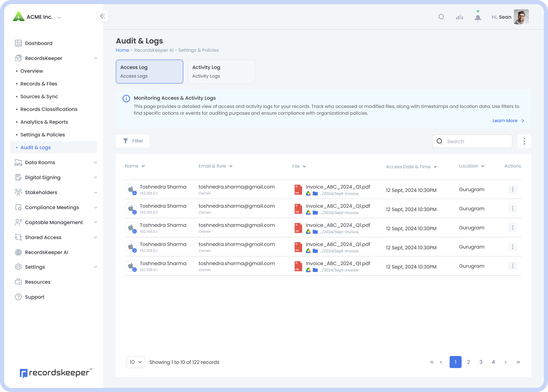The width and height of the screenshot is (548, 392).
Task: Collapse the sidebar with double-chevron button
Action: coord(102,16)
